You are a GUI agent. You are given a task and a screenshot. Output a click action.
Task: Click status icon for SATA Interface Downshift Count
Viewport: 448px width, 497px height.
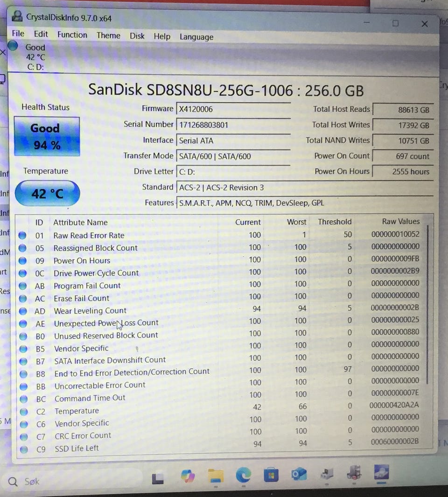(x=23, y=361)
